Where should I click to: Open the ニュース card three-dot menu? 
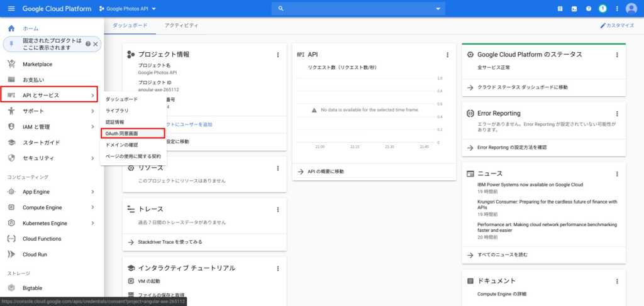[617, 173]
